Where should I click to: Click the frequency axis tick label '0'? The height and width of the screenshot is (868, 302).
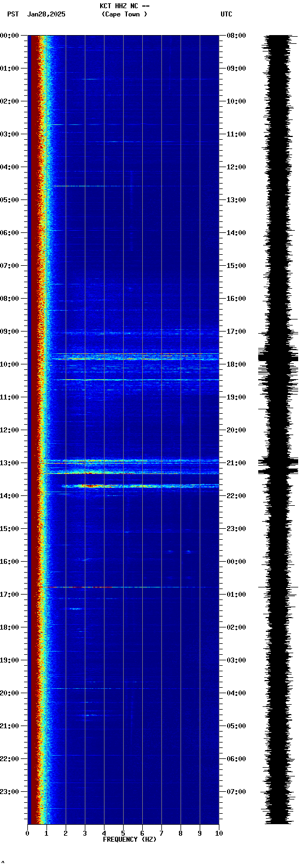(x=27, y=833)
